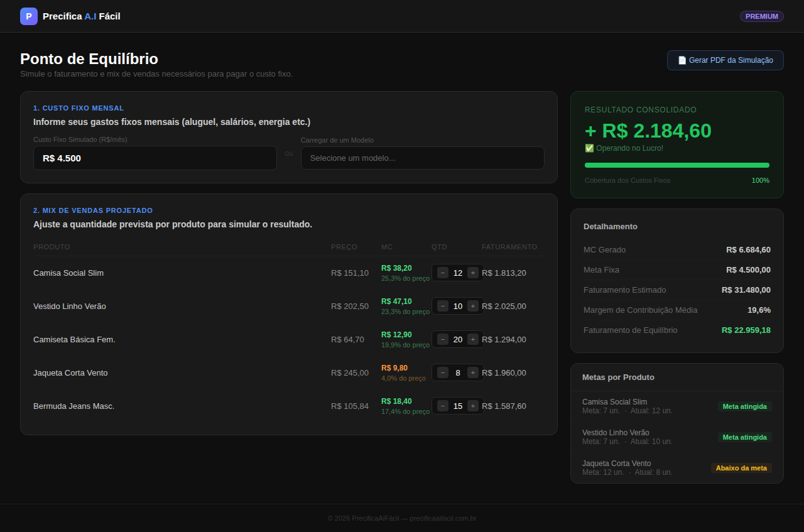
Task: Click the purple P logo icon
Action: point(29,16)
